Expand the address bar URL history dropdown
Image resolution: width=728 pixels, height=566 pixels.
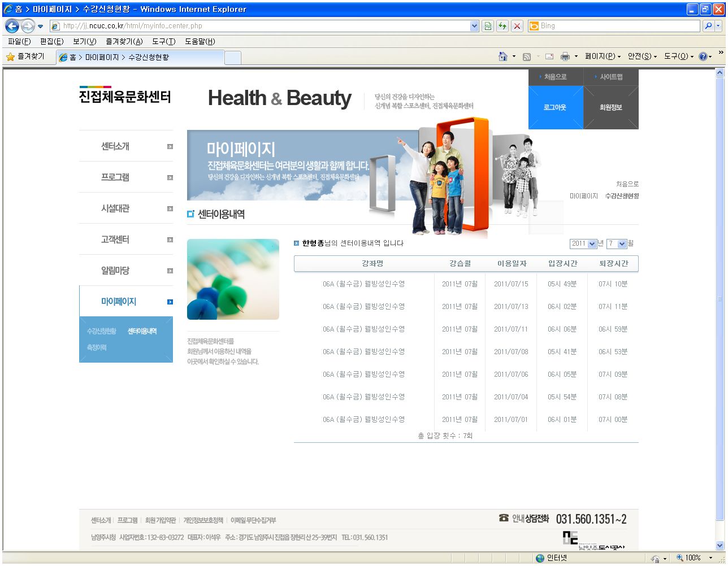pos(474,26)
